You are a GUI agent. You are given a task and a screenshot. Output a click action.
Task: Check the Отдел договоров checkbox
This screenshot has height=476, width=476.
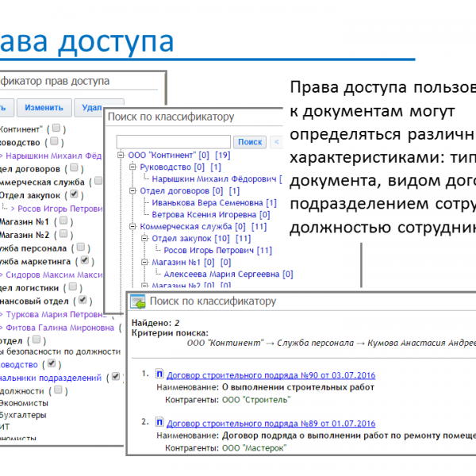point(74,169)
